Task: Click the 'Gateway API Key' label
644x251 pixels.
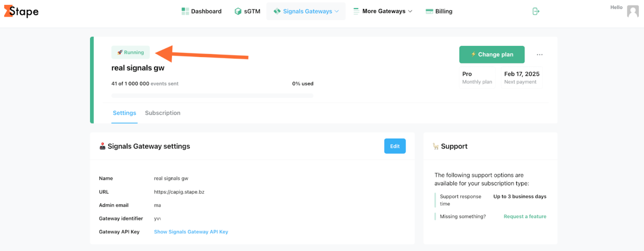Action: [119, 232]
